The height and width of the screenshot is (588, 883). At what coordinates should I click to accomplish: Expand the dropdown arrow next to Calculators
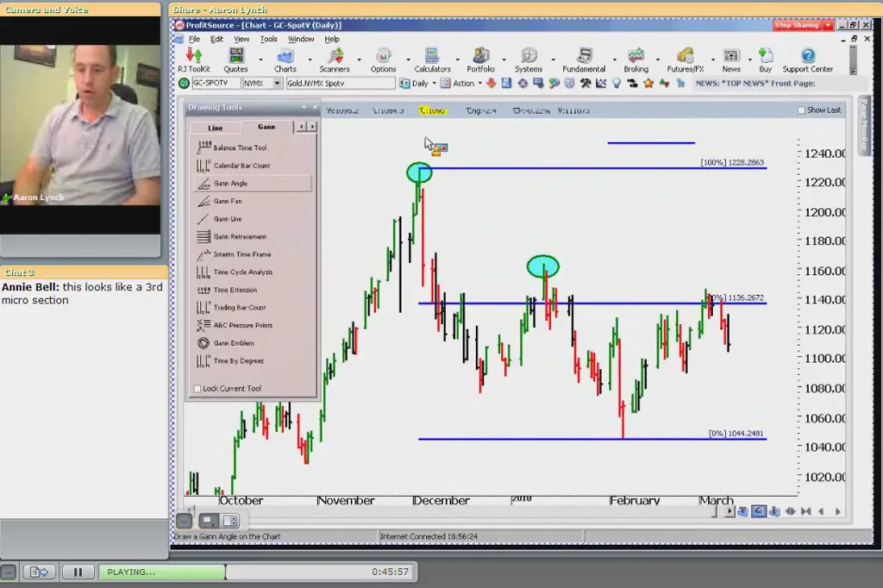457,59
